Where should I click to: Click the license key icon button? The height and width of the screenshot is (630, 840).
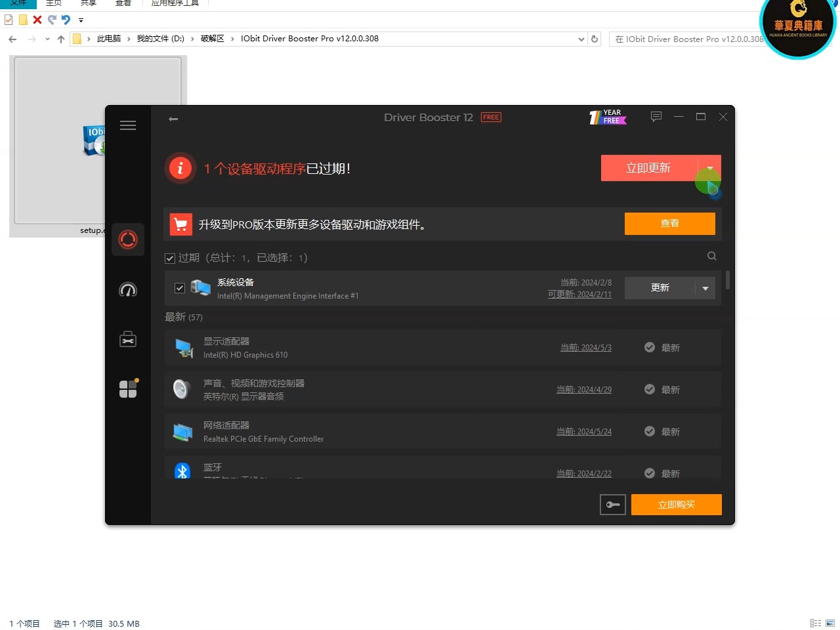coord(613,505)
